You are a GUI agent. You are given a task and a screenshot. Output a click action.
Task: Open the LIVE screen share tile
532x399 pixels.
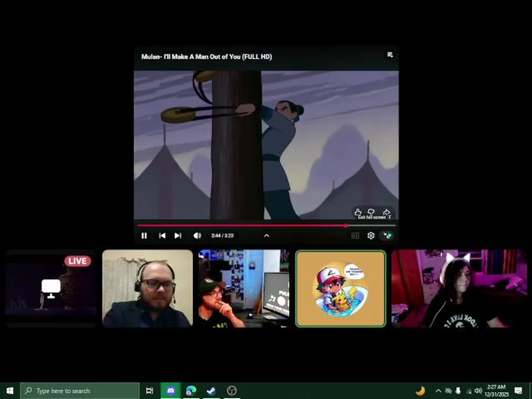click(51, 288)
